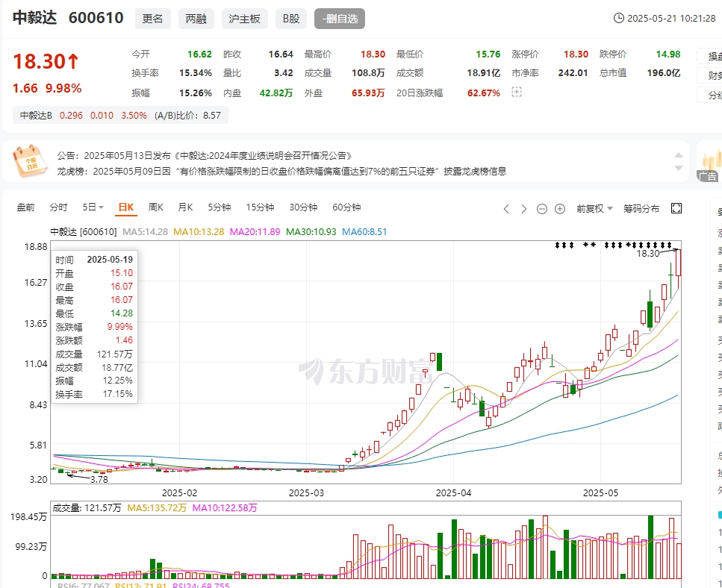
Task: Move chart right with arrow icon
Action: 524,210
